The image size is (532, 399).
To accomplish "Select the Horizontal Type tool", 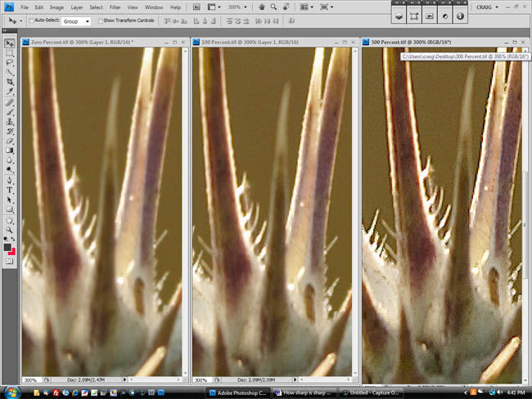I will pyautogui.click(x=10, y=190).
